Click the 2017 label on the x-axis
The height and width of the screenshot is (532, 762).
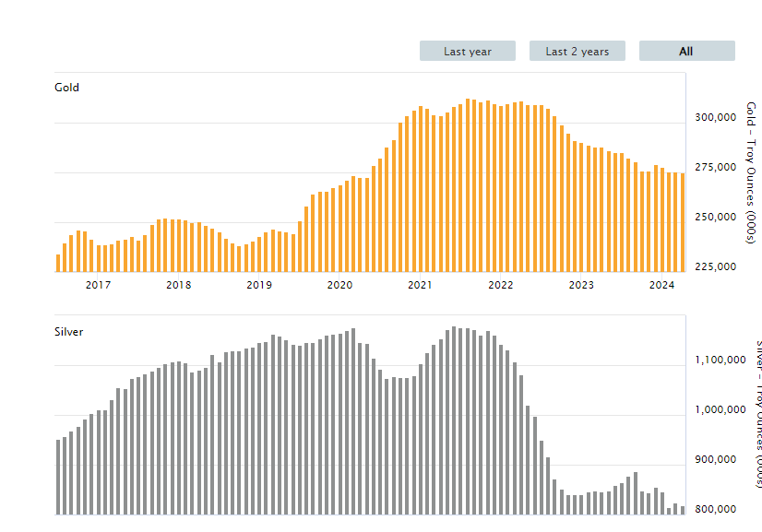tap(98, 285)
